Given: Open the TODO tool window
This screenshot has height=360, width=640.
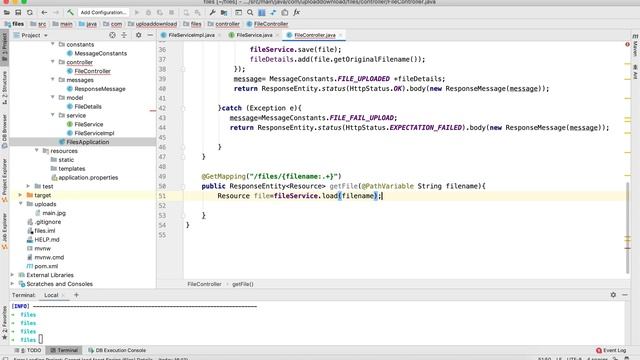Looking at the screenshot, I should coord(29,350).
